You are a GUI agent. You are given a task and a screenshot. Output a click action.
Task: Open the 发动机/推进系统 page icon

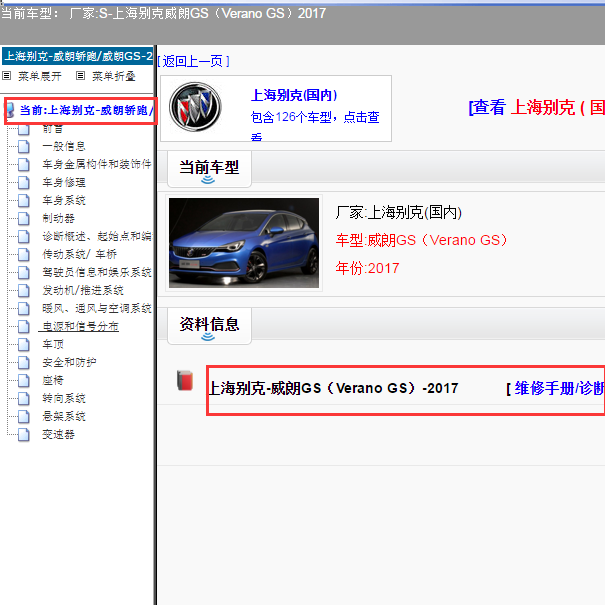pyautogui.click(x=24, y=290)
